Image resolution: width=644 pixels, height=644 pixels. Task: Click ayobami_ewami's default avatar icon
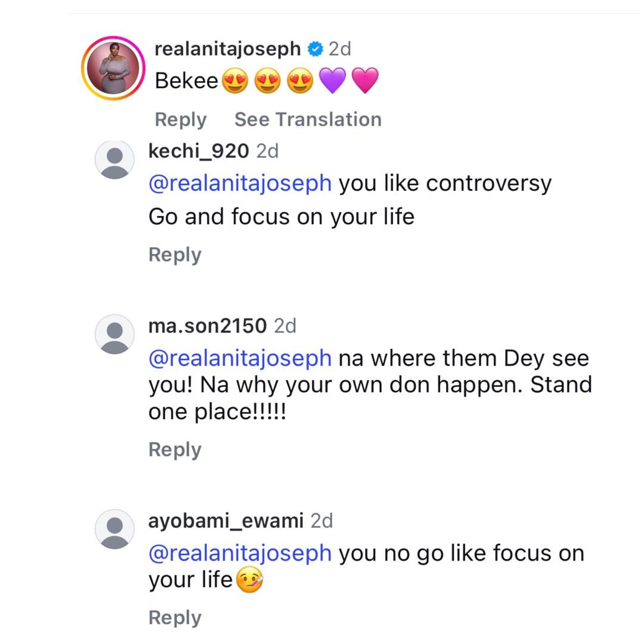(x=114, y=529)
